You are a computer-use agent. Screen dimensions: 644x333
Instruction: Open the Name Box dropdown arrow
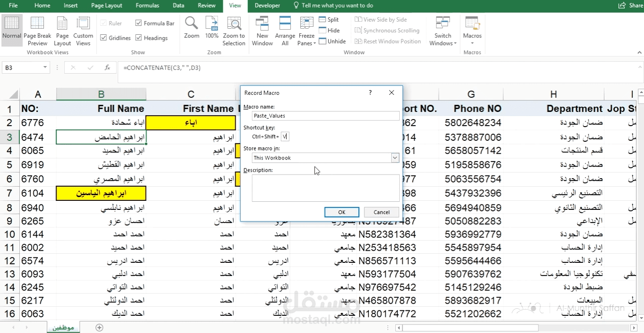click(x=45, y=68)
